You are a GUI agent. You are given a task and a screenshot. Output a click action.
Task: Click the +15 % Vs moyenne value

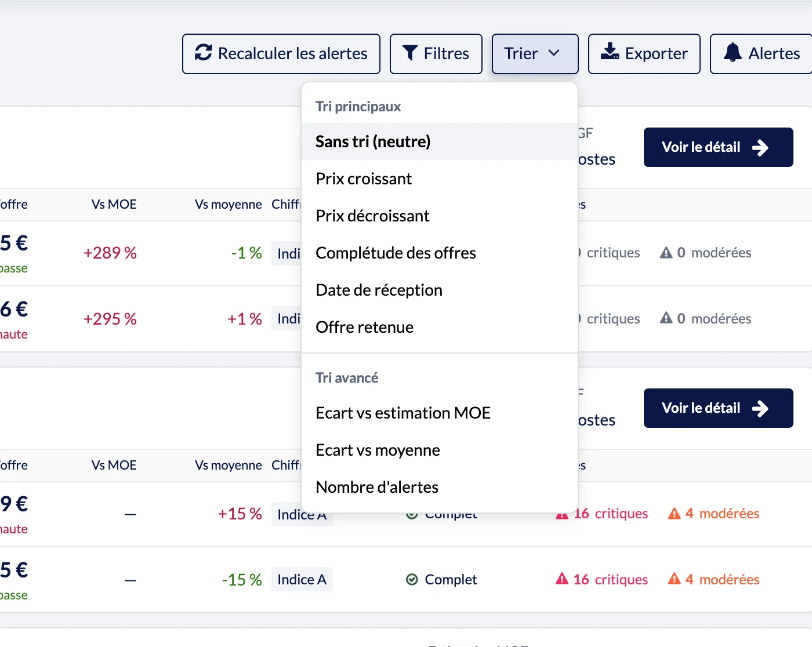click(240, 514)
